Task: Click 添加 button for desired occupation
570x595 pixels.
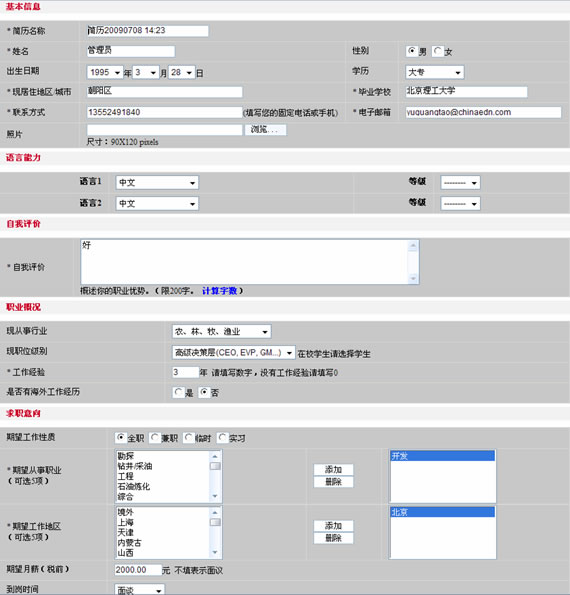Action: click(334, 470)
